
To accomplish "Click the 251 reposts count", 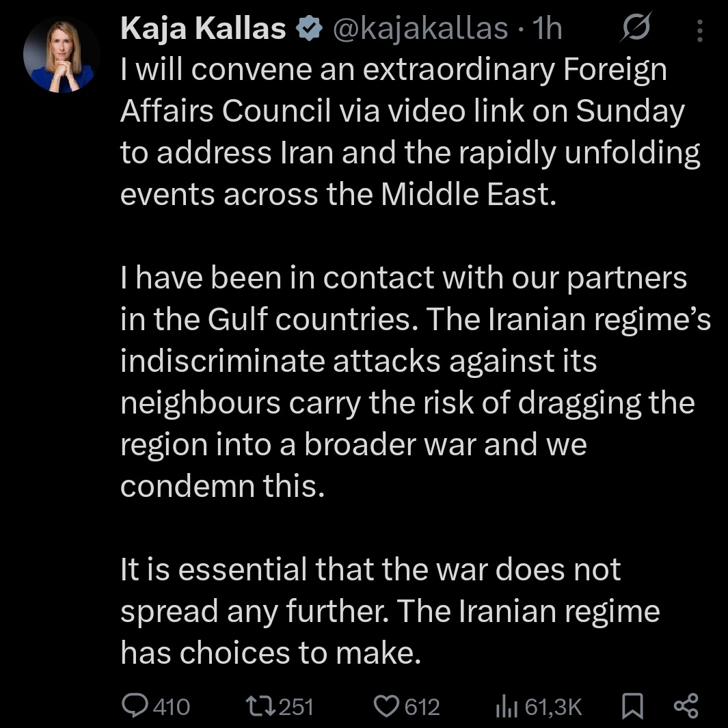I will (x=297, y=707).
